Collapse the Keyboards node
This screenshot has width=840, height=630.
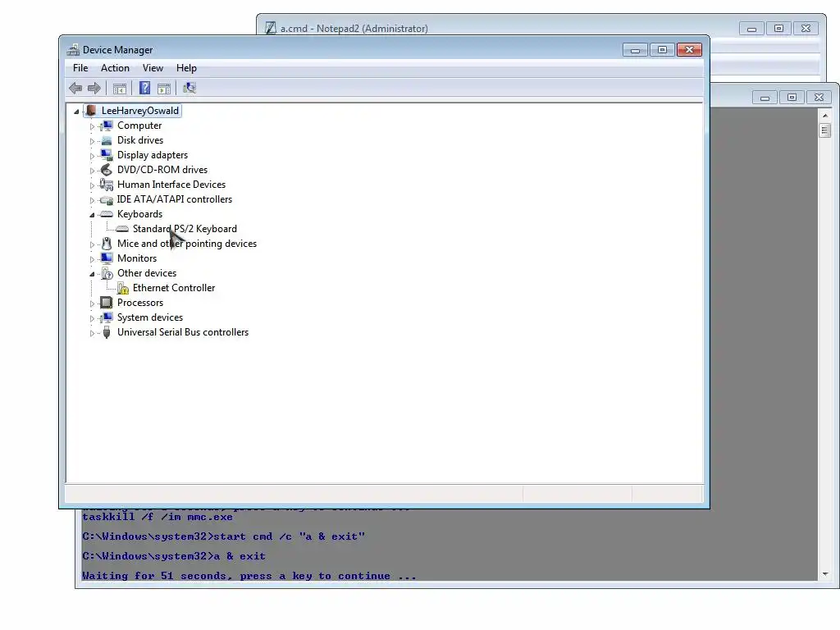click(92, 215)
